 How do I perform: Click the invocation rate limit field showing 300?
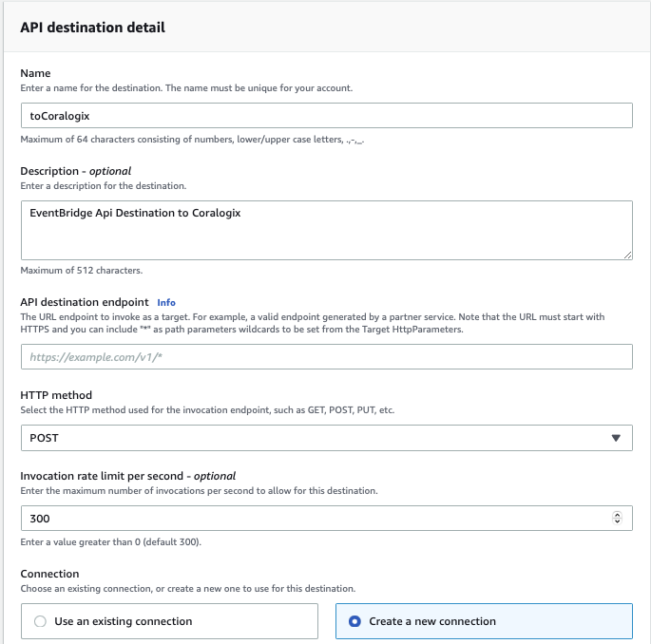[314, 519]
